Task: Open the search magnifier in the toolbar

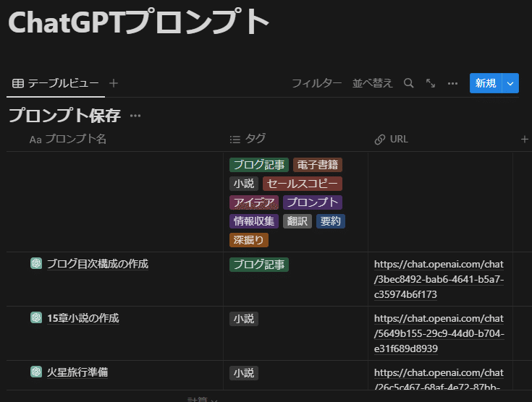Action: pos(408,83)
